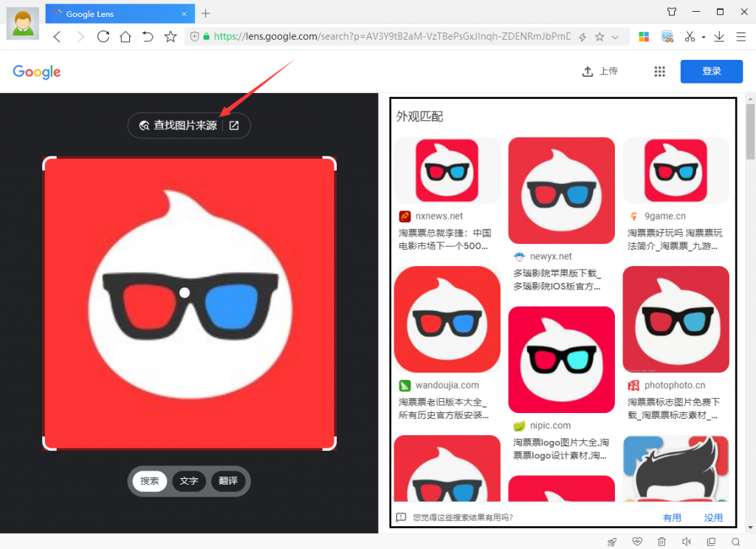Viewport: 756px width, 549px height.
Task: Click the browser back arrow
Action: pos(57,37)
